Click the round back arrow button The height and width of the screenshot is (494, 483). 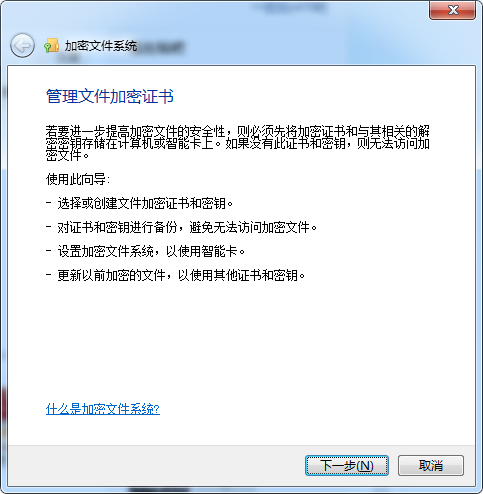point(22,46)
